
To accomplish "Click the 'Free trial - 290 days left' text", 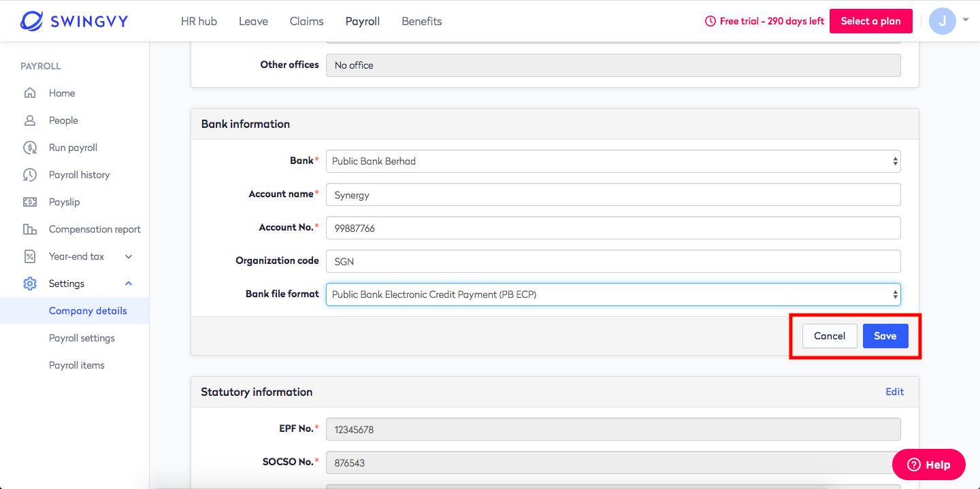I will [x=772, y=21].
